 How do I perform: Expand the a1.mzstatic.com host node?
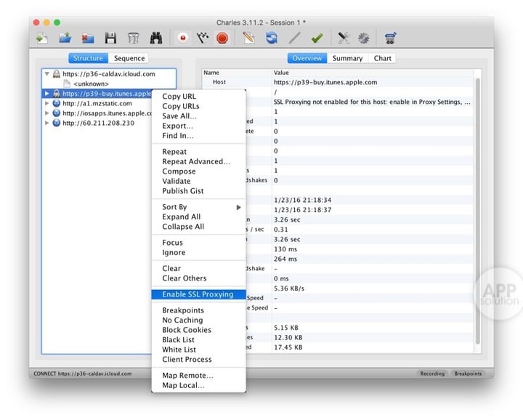(x=47, y=103)
